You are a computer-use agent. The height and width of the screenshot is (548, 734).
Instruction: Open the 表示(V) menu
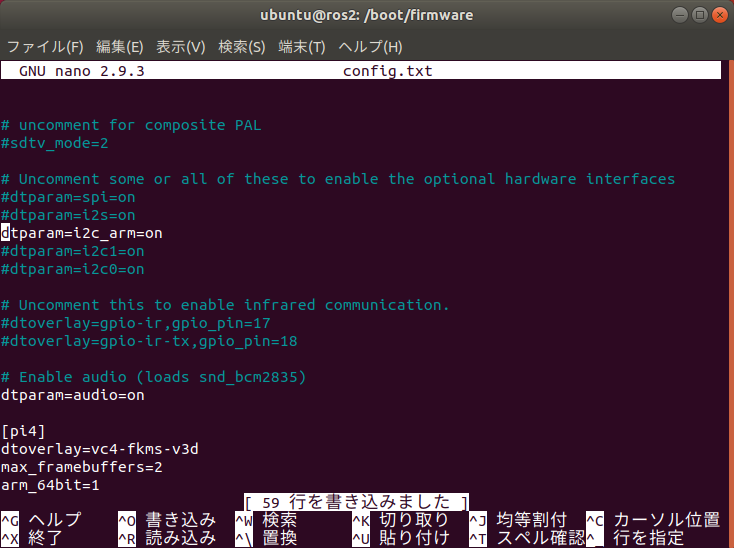pos(180,47)
